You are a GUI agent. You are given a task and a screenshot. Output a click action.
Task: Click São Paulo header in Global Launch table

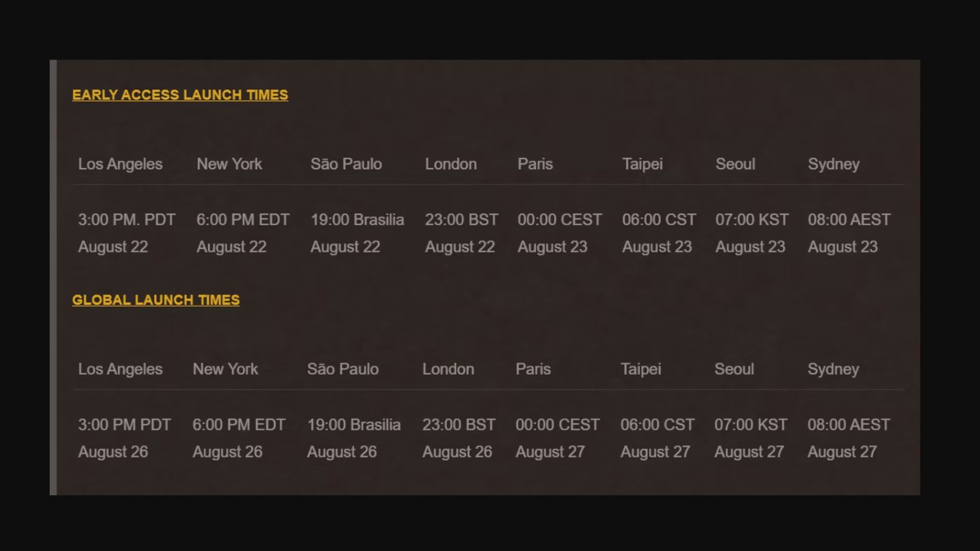(342, 369)
